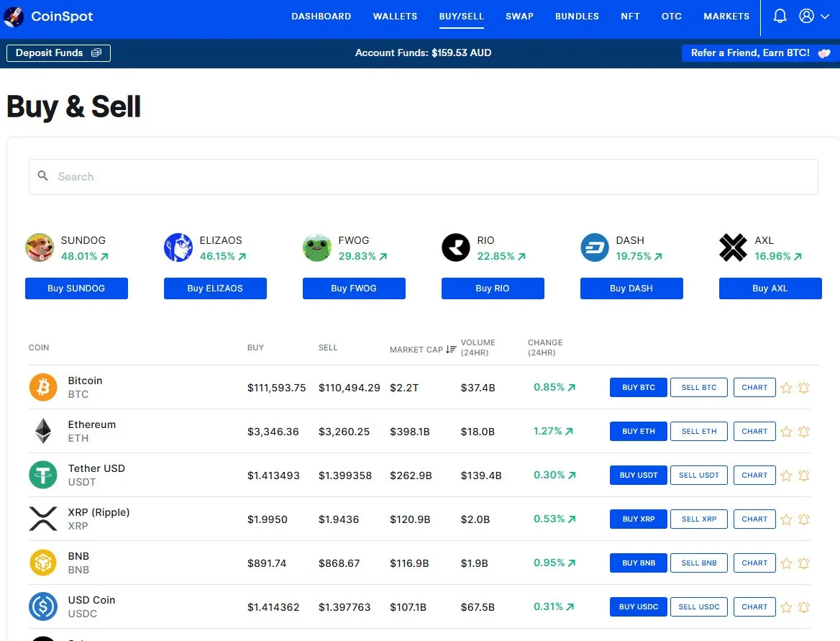Click the DASH coin icon

tap(595, 247)
